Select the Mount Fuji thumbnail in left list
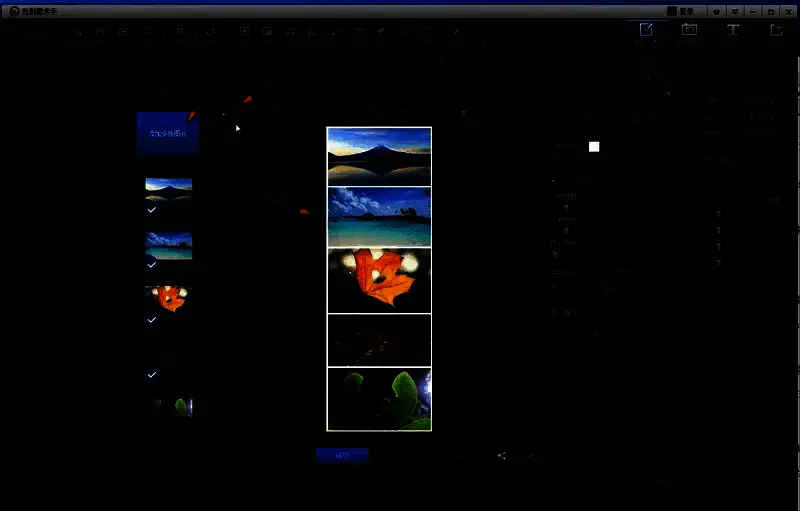Screen dimensions: 800x511 168,189
